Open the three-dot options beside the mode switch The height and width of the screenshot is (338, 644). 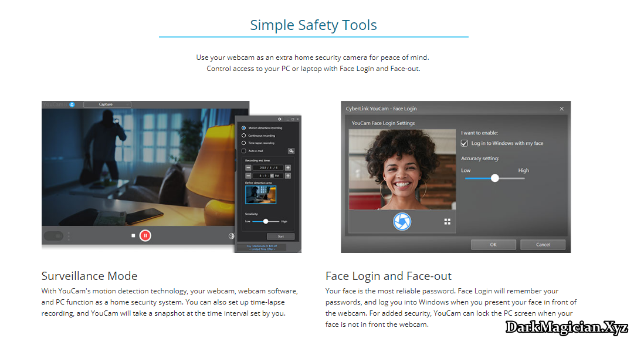[x=69, y=236]
